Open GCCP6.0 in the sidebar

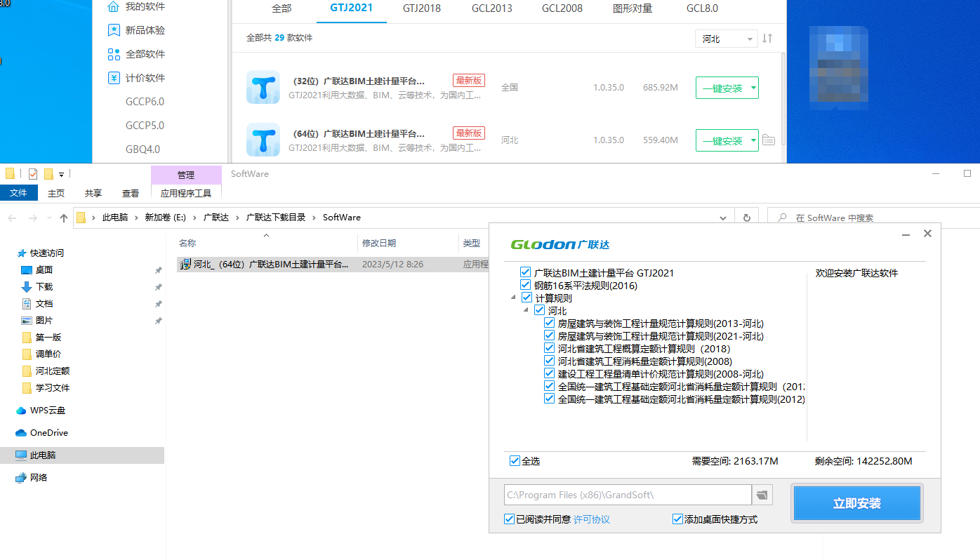[x=145, y=101]
